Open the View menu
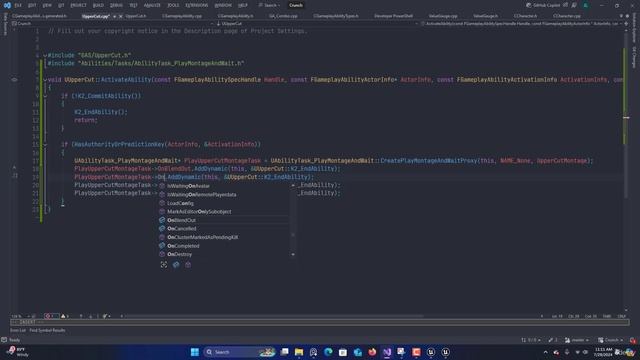 pos(47,5)
